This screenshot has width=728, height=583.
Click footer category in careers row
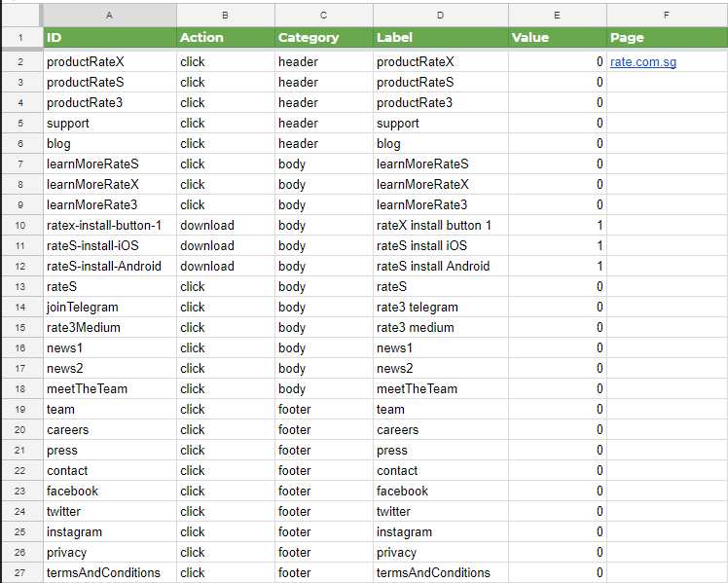[x=324, y=429]
